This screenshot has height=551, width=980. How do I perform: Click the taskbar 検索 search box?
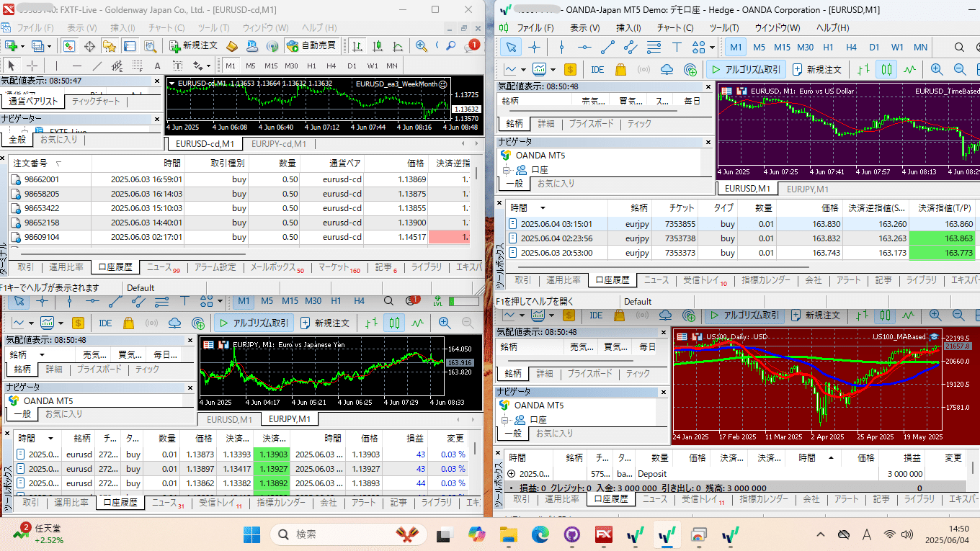pos(349,534)
